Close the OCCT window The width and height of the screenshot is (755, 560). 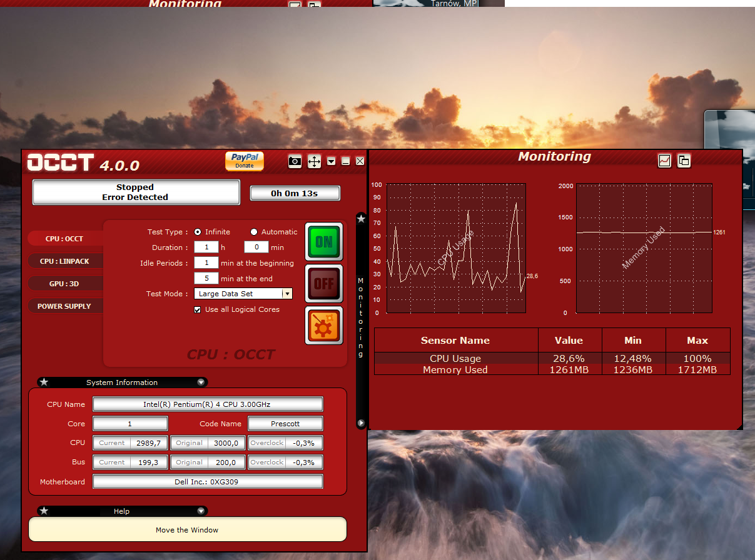tap(360, 161)
